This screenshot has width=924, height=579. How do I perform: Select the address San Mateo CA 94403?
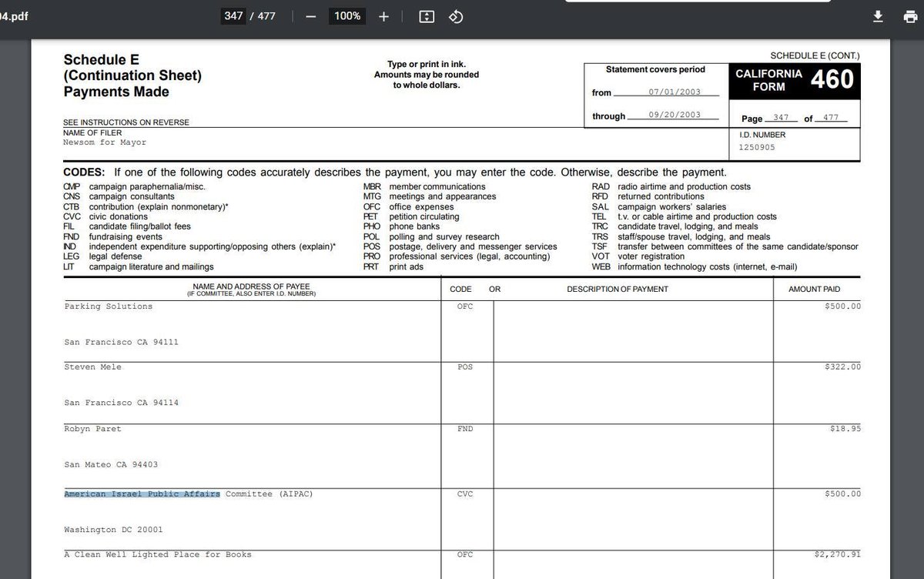[111, 465]
